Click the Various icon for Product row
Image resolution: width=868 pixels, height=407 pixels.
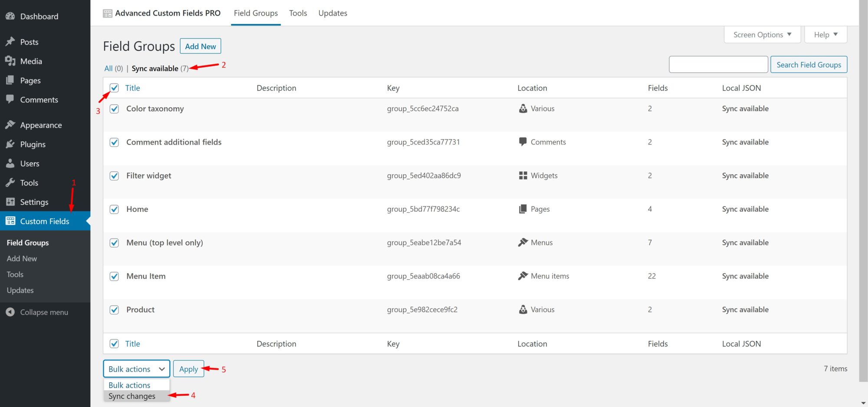pos(523,309)
